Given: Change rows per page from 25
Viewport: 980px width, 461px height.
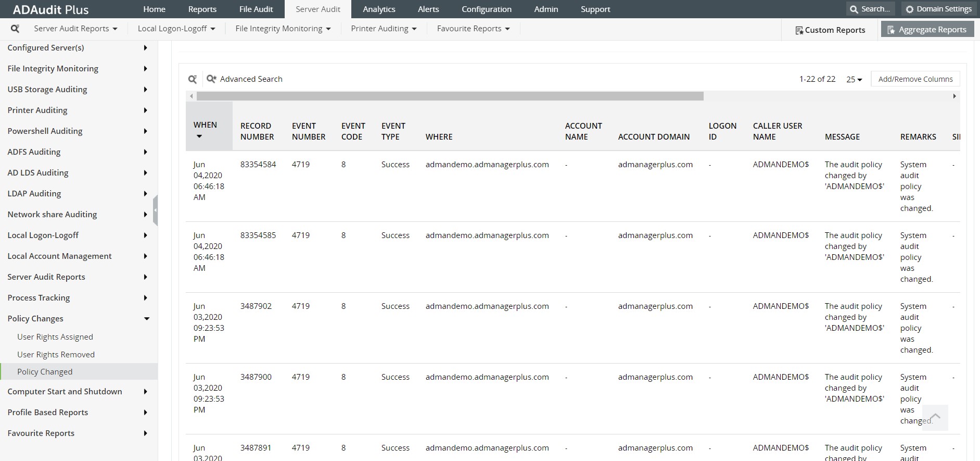Looking at the screenshot, I should click(x=854, y=79).
